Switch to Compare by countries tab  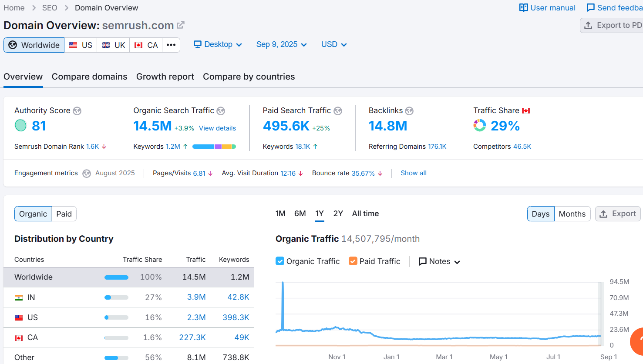pyautogui.click(x=249, y=77)
